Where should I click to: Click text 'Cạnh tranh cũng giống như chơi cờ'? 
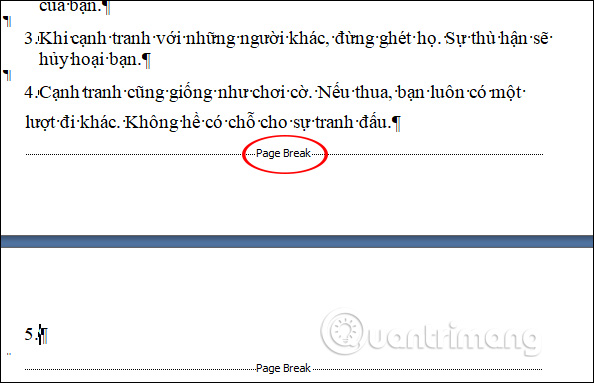click(x=175, y=93)
